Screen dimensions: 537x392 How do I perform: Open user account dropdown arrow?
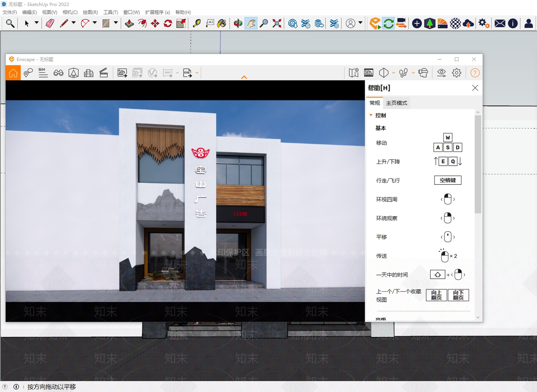(x=360, y=23)
